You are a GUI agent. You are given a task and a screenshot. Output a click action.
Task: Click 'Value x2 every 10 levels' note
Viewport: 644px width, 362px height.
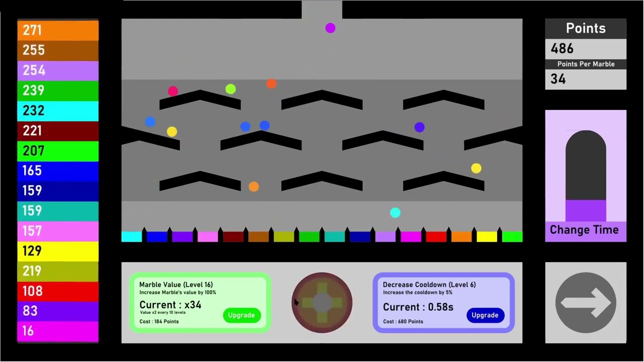pos(163,313)
